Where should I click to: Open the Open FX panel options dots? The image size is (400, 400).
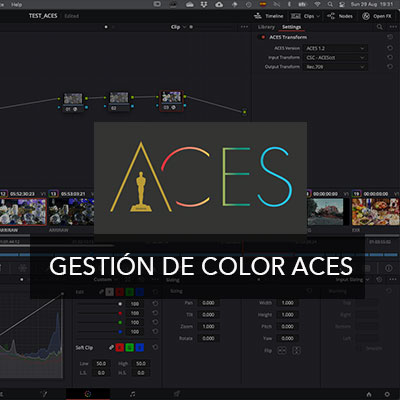coord(393,27)
